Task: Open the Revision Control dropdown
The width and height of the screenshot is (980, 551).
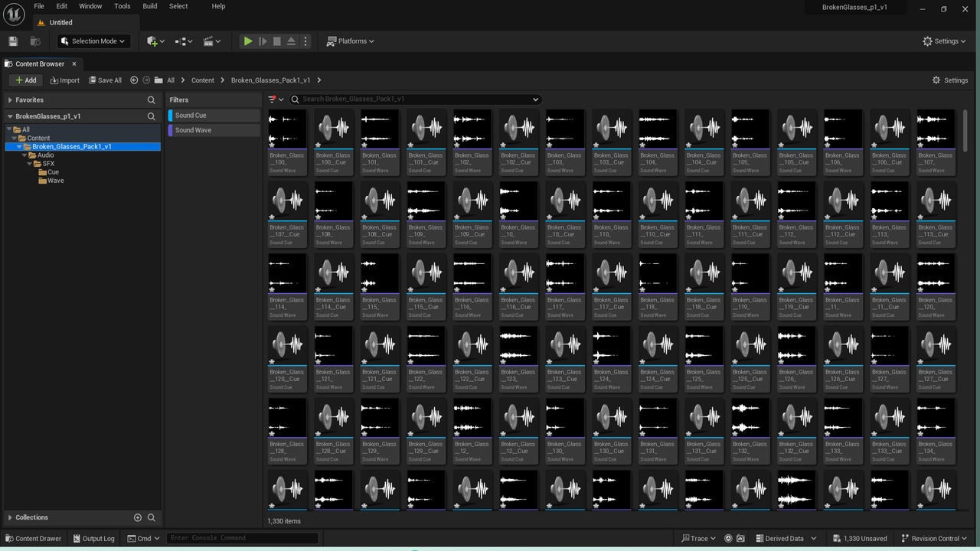Action: tap(936, 539)
